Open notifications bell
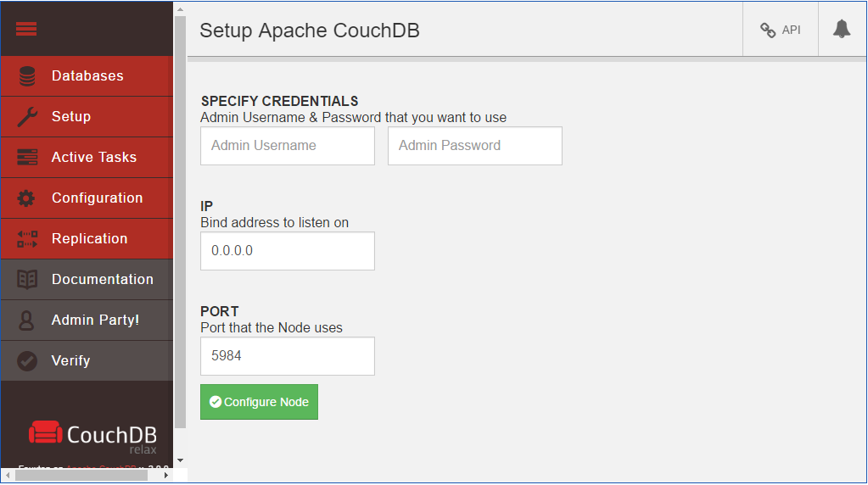Image resolution: width=868 pixels, height=485 pixels. point(842,30)
